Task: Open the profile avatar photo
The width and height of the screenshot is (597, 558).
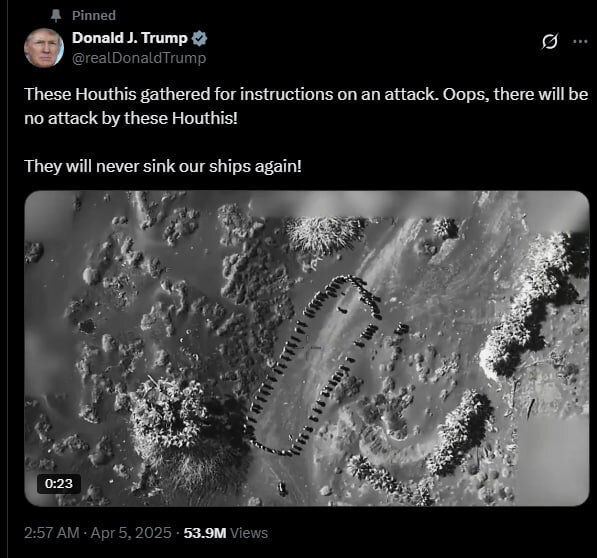Action: point(44,48)
